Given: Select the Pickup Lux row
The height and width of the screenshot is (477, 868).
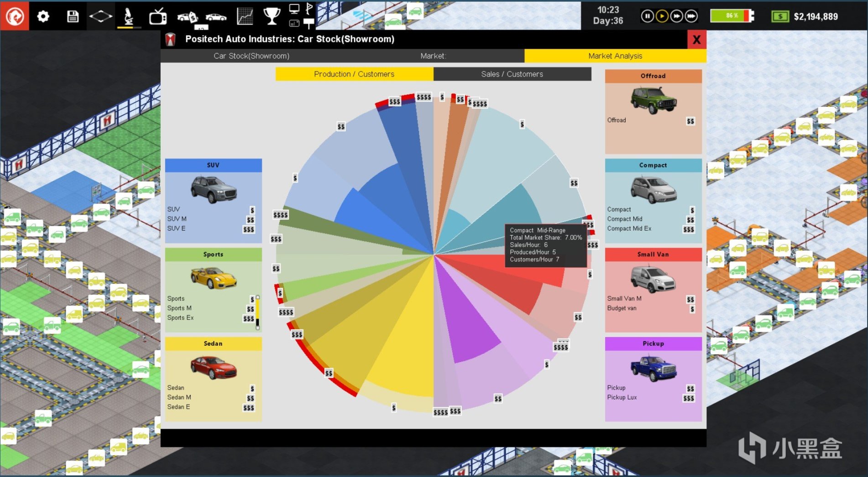Looking at the screenshot, I should (651, 398).
